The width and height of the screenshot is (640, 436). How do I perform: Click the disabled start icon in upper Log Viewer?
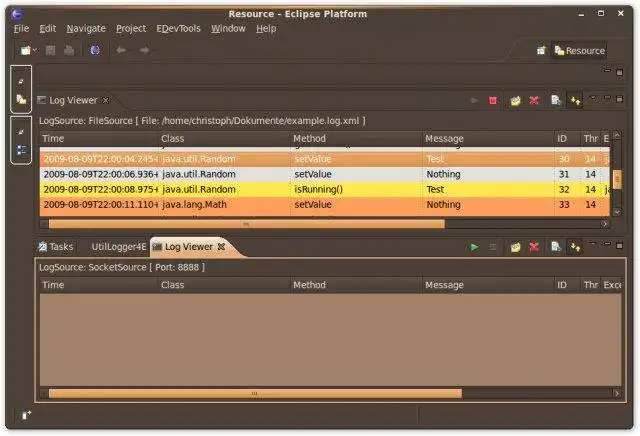tap(474, 100)
